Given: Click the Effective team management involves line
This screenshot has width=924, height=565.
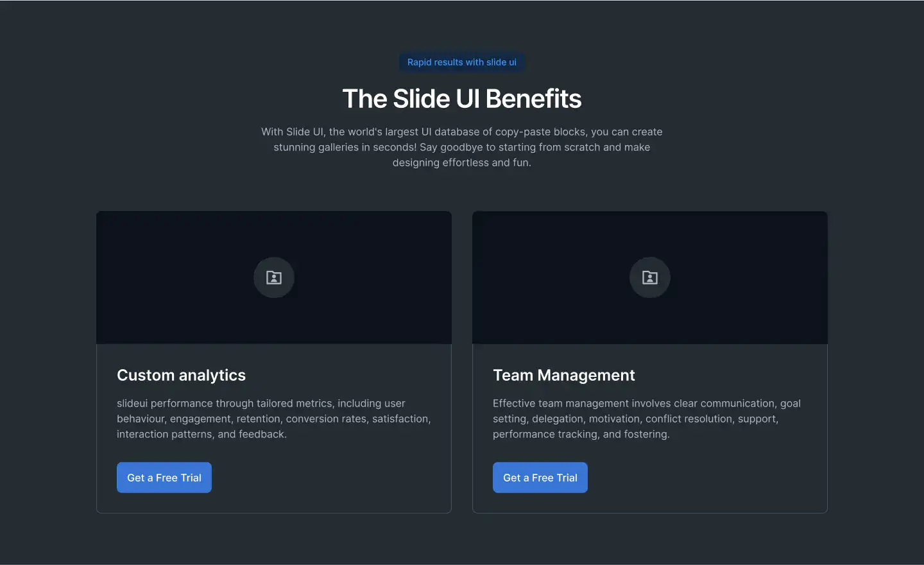Looking at the screenshot, I should tap(647, 403).
